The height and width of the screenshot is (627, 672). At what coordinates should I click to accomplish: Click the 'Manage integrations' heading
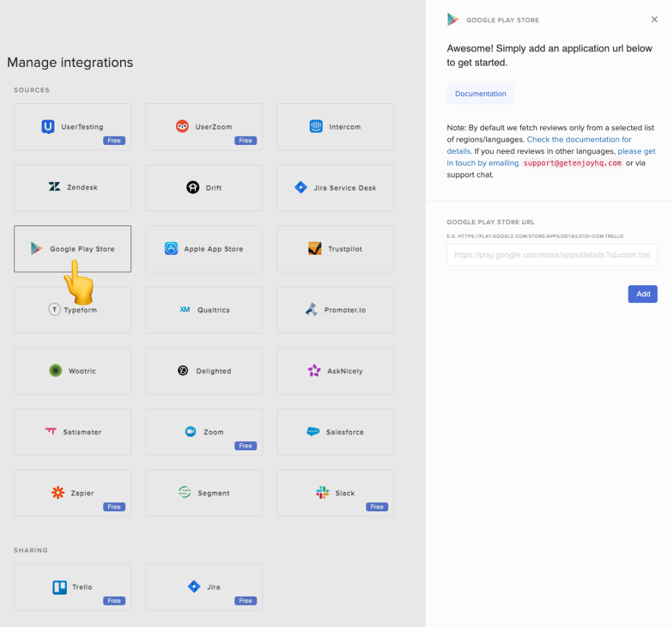coord(70,62)
